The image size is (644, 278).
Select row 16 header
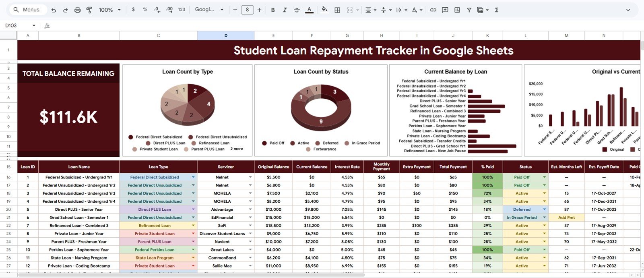pos(8,177)
